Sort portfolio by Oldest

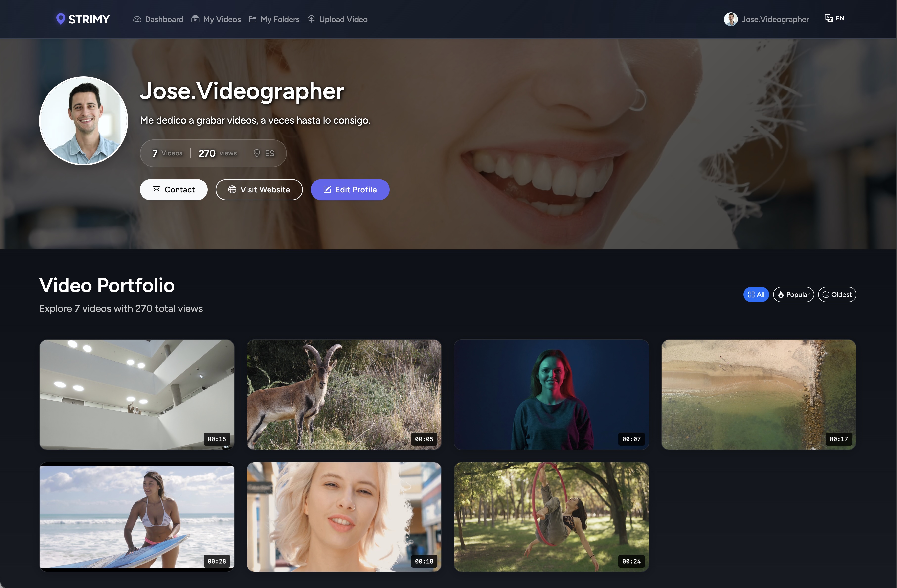[837, 294]
